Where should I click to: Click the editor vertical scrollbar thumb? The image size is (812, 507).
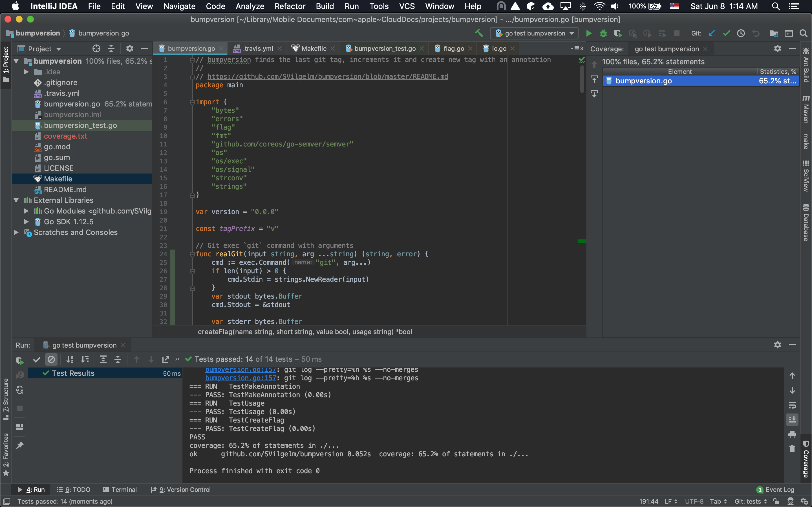[582, 79]
